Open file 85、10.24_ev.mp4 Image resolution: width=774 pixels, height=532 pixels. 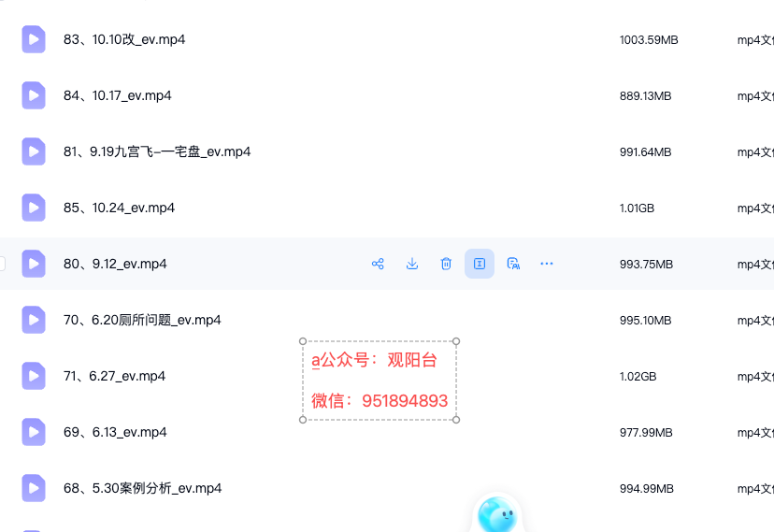119,208
